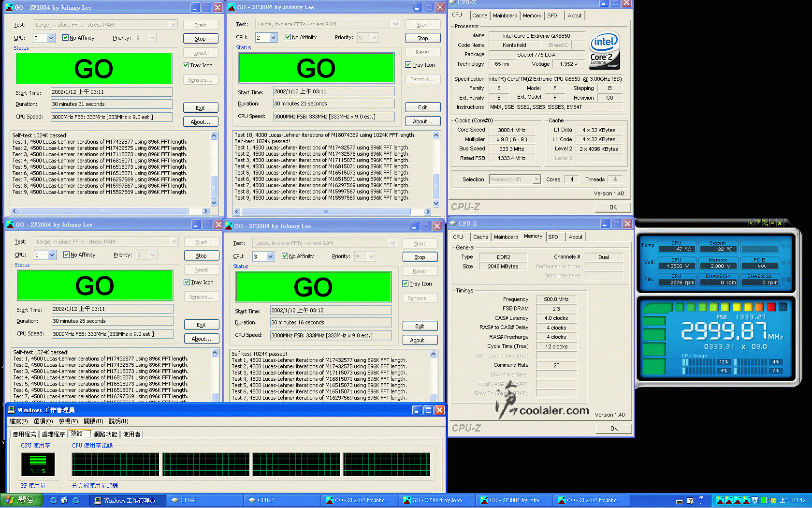Click the 開始 Start button on the taskbar
The width and height of the screenshot is (812, 508).
tap(22, 500)
